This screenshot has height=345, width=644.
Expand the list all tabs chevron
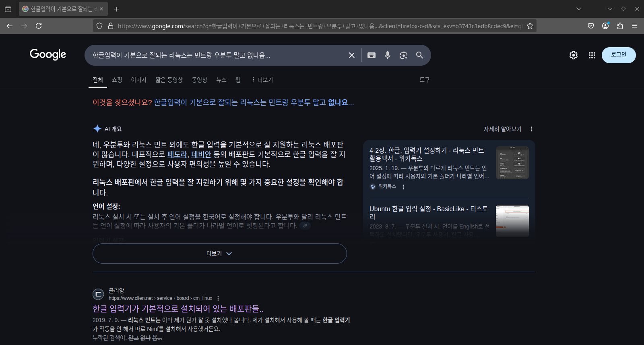point(579,9)
